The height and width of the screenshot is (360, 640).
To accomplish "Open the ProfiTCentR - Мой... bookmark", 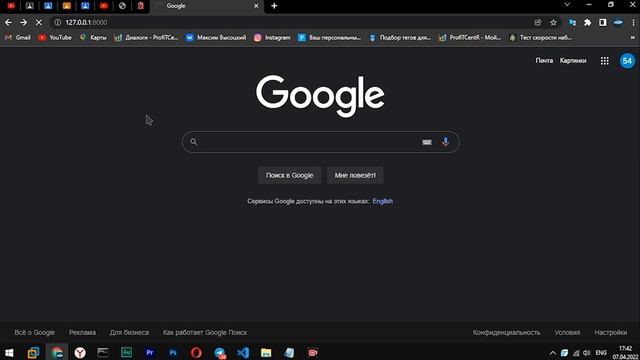I will pyautogui.click(x=470, y=38).
